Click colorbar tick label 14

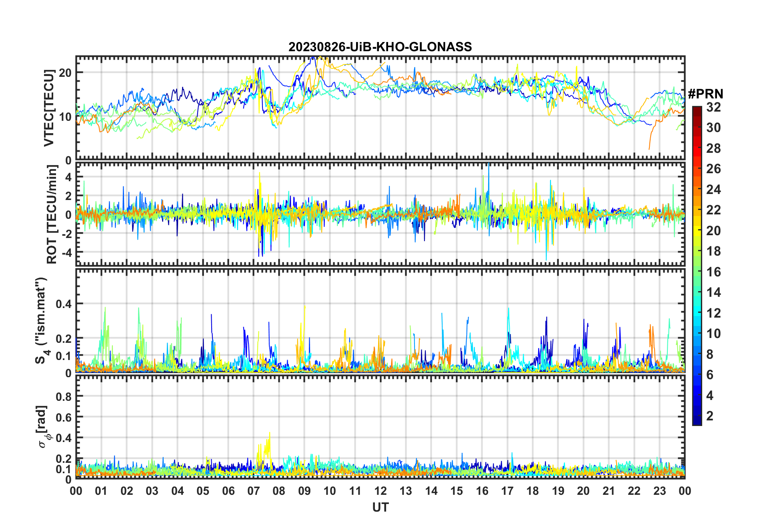(713, 292)
